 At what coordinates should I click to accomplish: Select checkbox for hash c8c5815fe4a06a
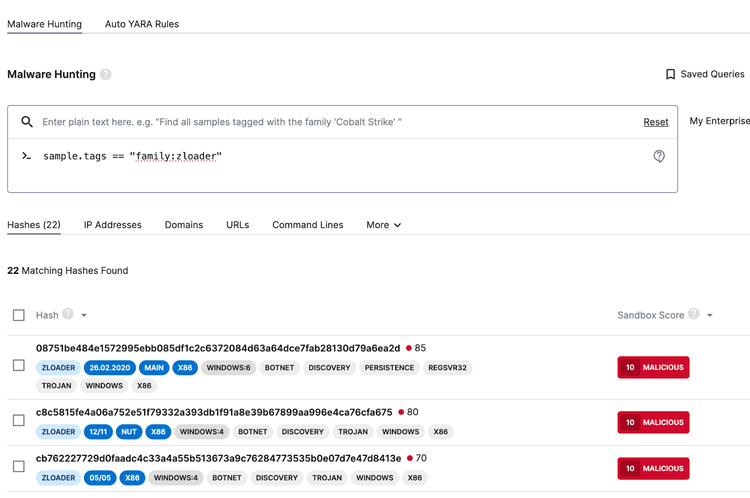[x=19, y=421]
